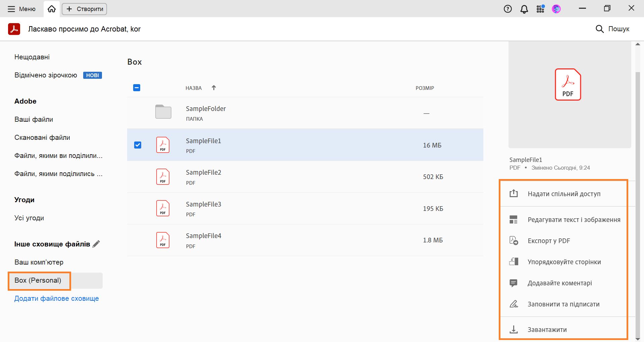Screen dimensions: 644x342
Task: Open the Нещодавні section
Action: (x=32, y=57)
